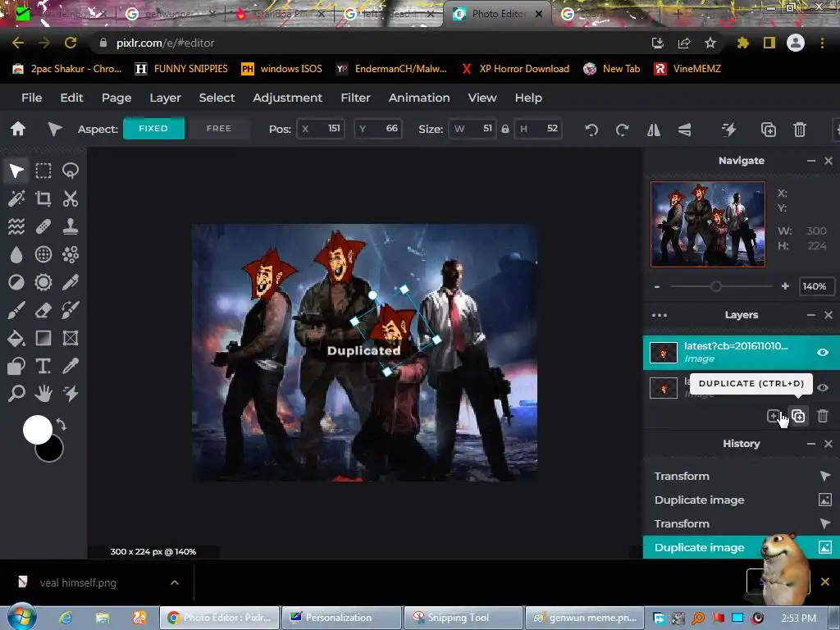This screenshot has height=630, width=840.
Task: Flip layer vertically icon in options bar
Action: (685, 130)
